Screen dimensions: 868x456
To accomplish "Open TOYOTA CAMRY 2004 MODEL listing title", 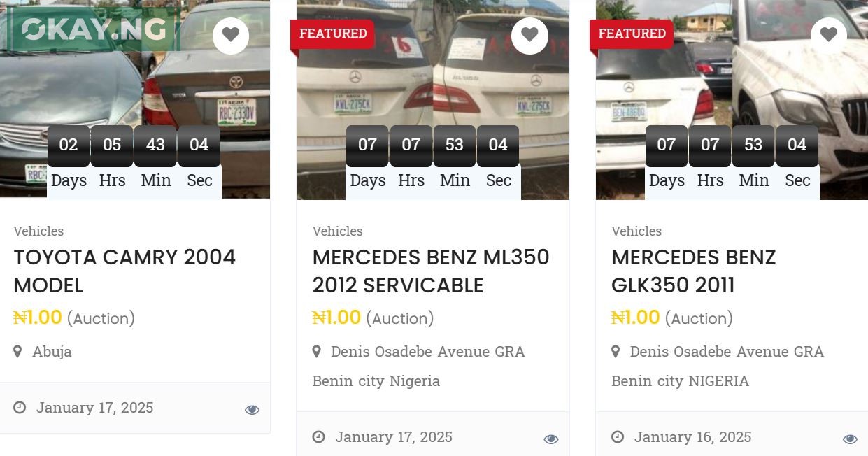I will (124, 271).
